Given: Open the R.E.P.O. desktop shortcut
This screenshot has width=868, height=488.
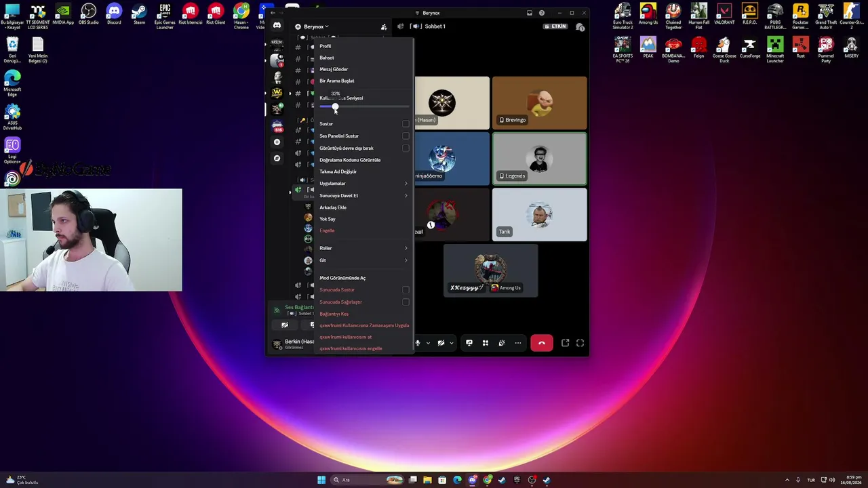Looking at the screenshot, I should tap(749, 15).
